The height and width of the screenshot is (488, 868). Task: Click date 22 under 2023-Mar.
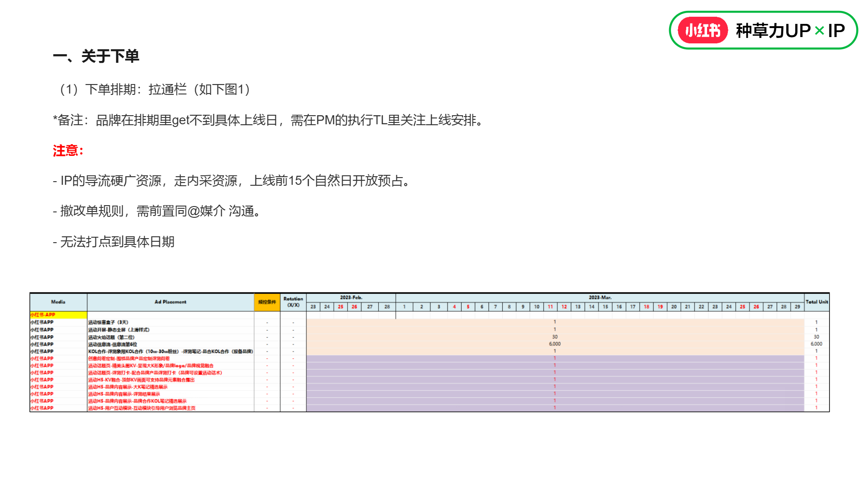click(701, 307)
